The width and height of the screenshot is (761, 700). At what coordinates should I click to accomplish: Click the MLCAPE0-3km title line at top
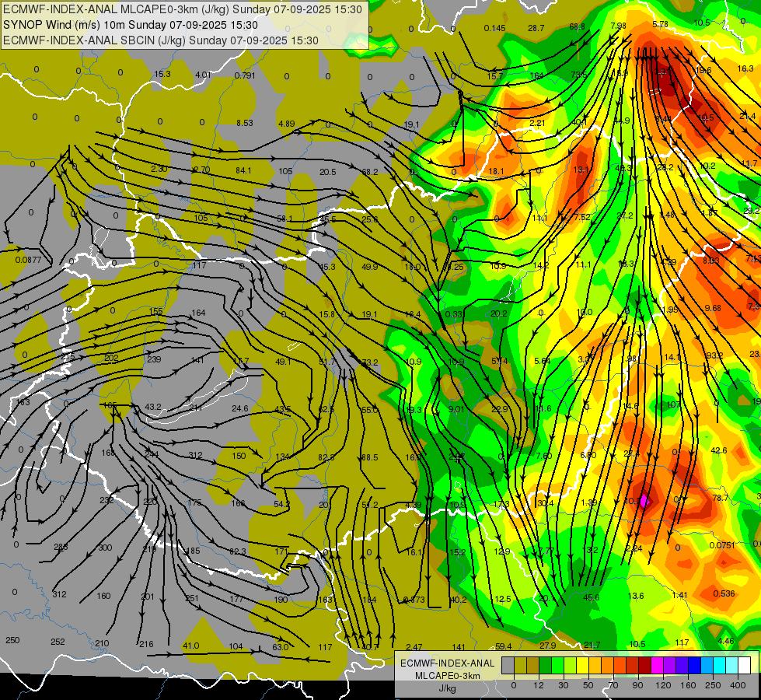click(x=183, y=9)
